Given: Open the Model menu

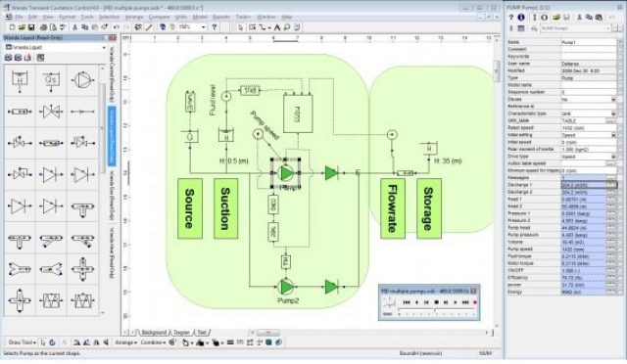Looking at the screenshot, I should coord(200,17).
